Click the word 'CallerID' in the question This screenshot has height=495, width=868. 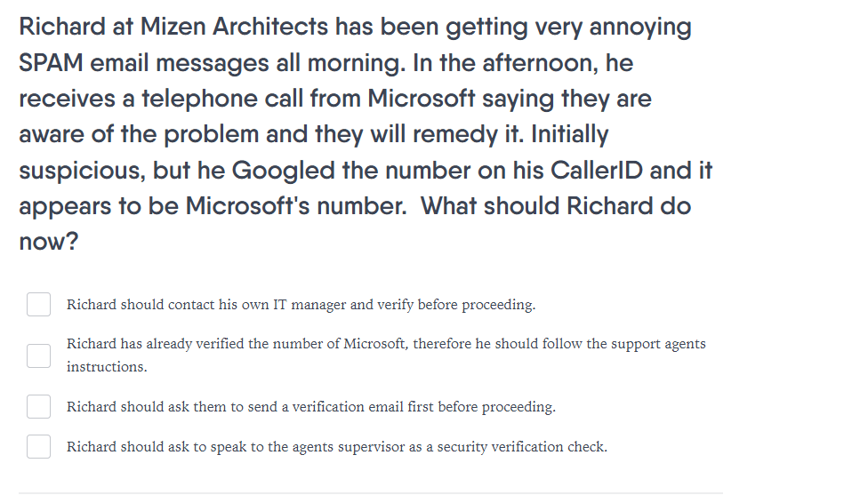[596, 171]
